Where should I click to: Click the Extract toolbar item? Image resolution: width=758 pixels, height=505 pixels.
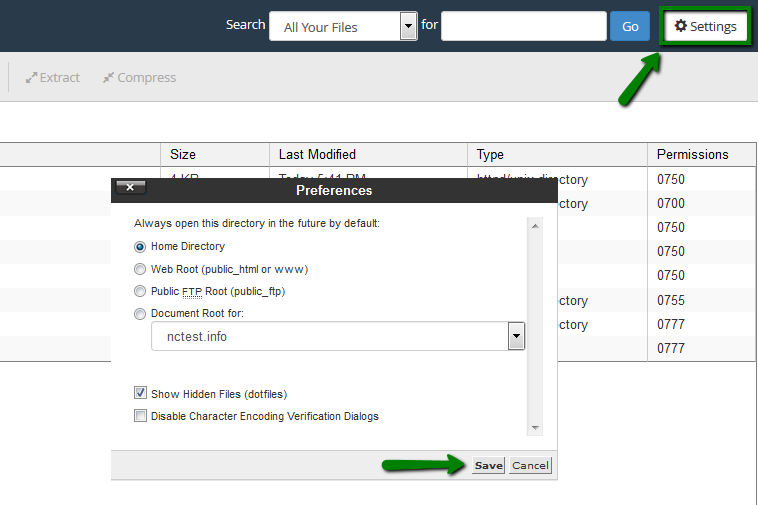53,77
